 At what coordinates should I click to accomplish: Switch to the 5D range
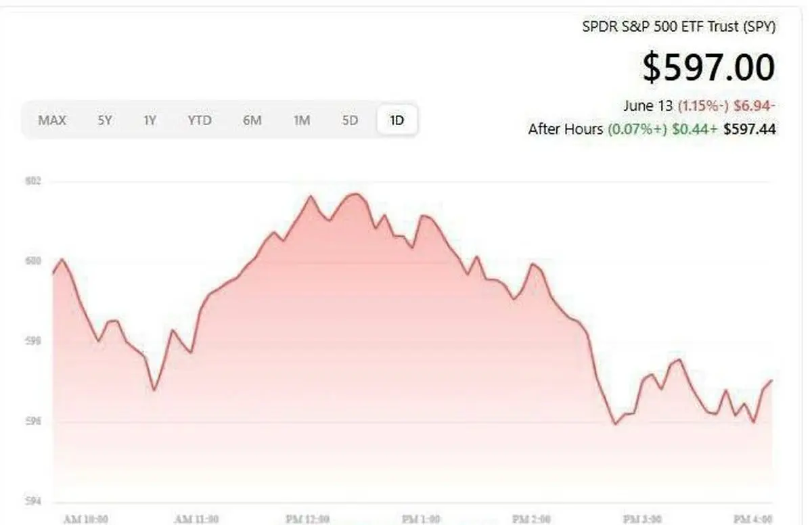[x=349, y=121]
